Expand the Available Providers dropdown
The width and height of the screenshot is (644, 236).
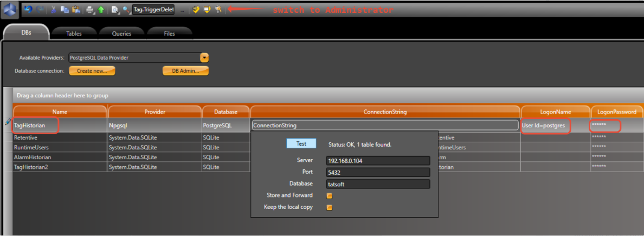point(204,57)
